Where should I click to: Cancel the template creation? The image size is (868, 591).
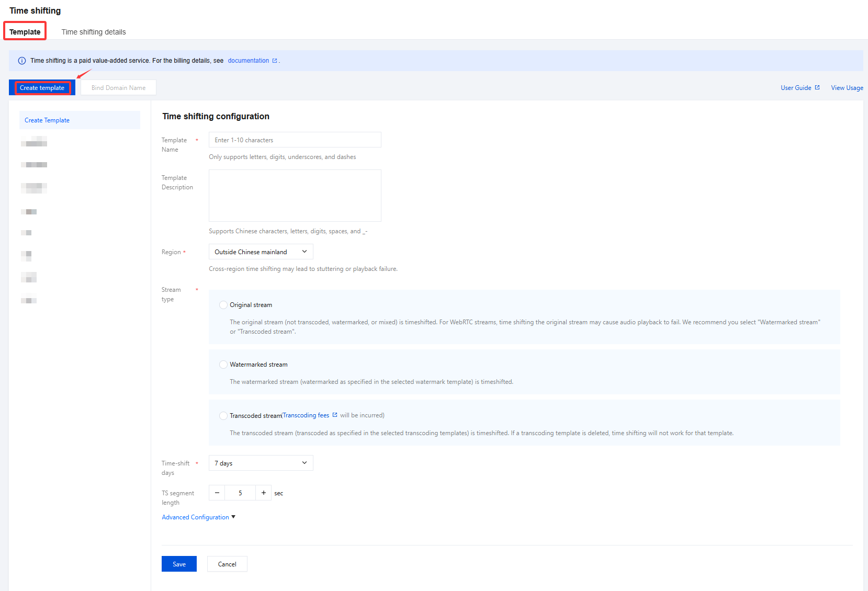click(227, 564)
